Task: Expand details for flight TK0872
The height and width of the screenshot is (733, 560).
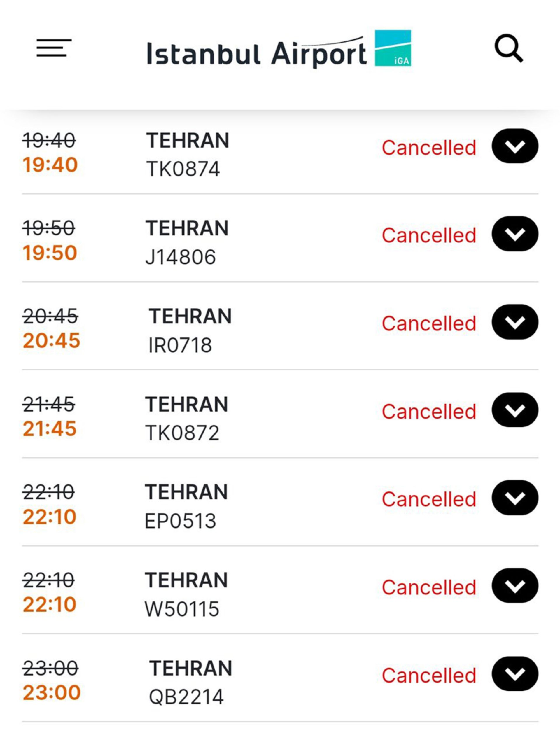Action: [515, 410]
